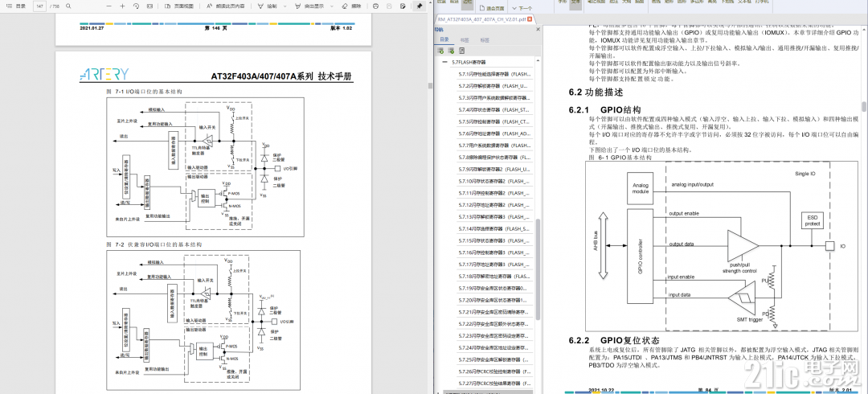Image resolution: width=868 pixels, height=394 pixels.
Task: Open outline entry 5.7.18 闪存解密地址寄存器
Action: 495,276
